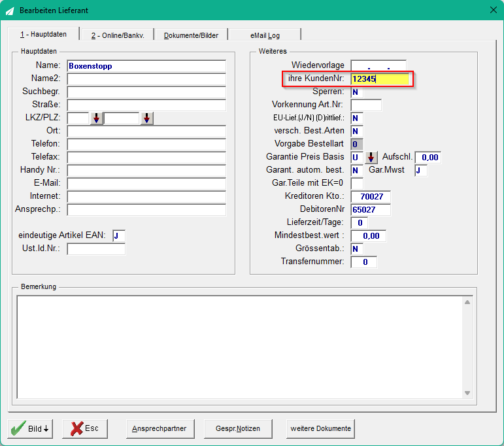Toggle the versch. Best.Arten N field
The image size is (504, 446).
357,131
